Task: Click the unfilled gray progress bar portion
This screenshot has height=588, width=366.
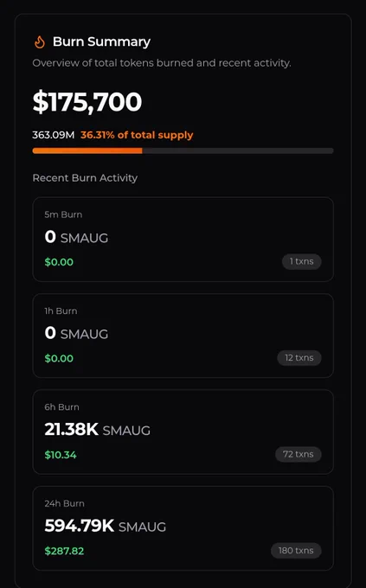Action: tap(238, 150)
